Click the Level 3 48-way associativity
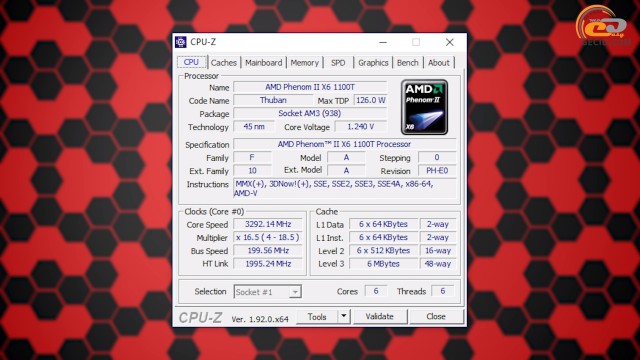This screenshot has width=640, height=360. pyautogui.click(x=438, y=264)
